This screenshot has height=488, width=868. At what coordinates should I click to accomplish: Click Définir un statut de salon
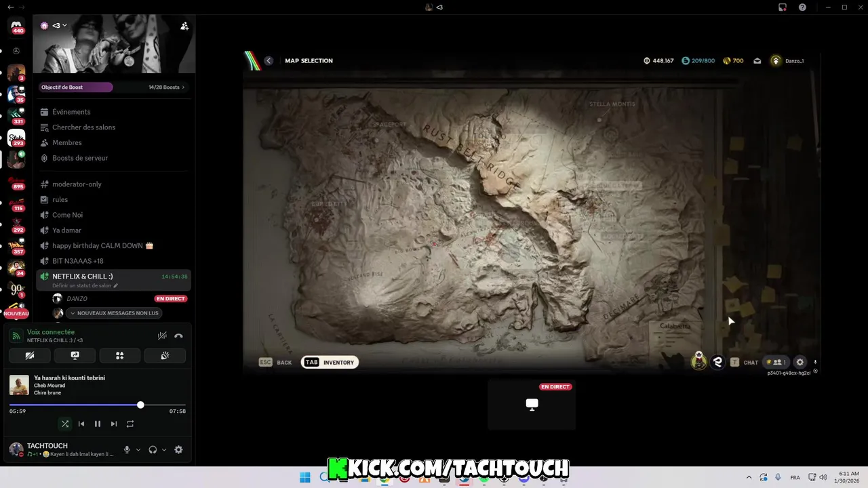85,285
